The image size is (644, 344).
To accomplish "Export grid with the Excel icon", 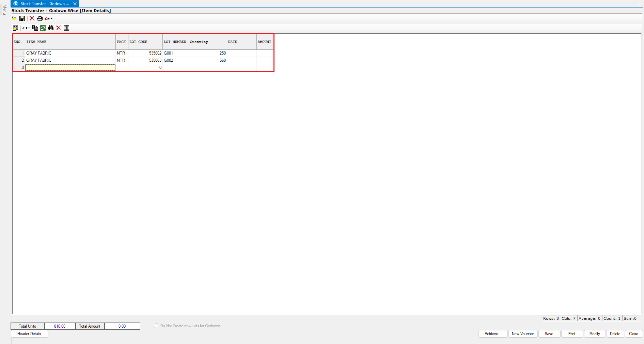I will [x=43, y=28].
